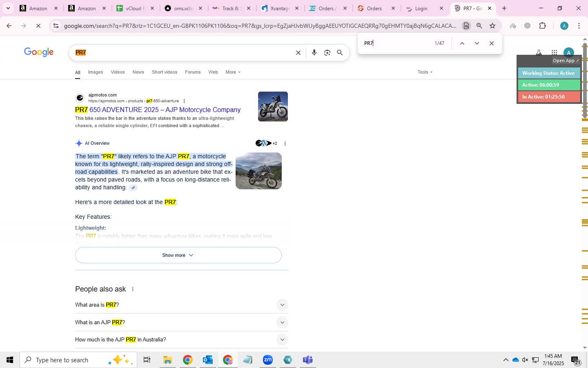This screenshot has width=588, height=368.
Task: Click the page vertical scrollbar thumb
Action: [585, 80]
